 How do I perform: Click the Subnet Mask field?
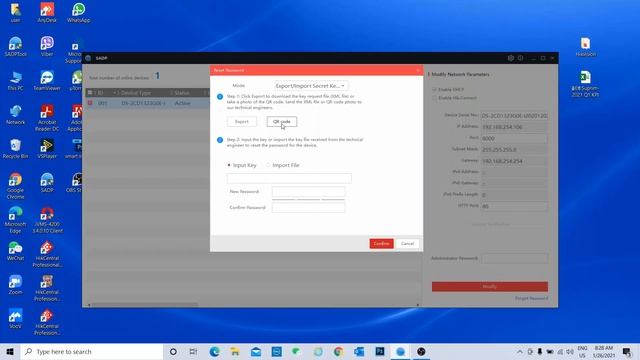pos(514,150)
